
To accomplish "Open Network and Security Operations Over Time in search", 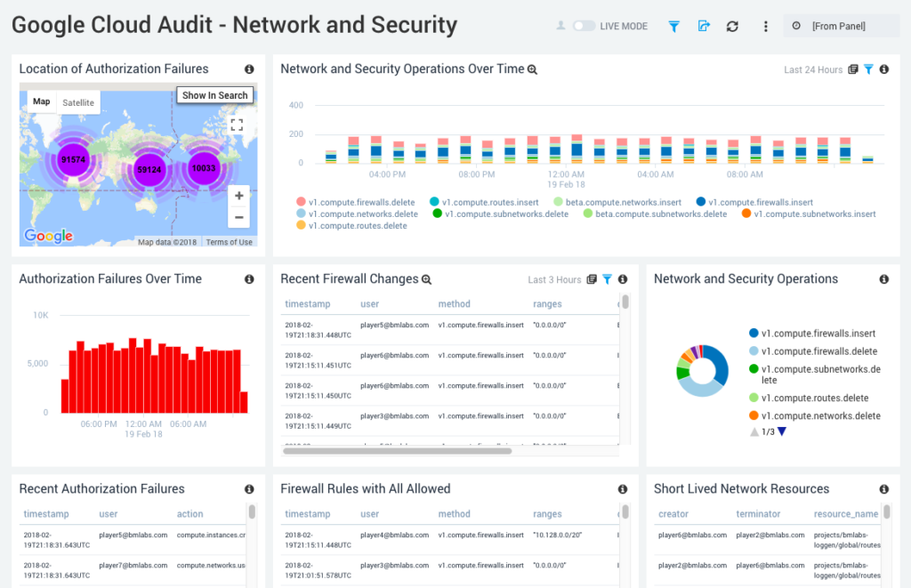I will (x=532, y=69).
